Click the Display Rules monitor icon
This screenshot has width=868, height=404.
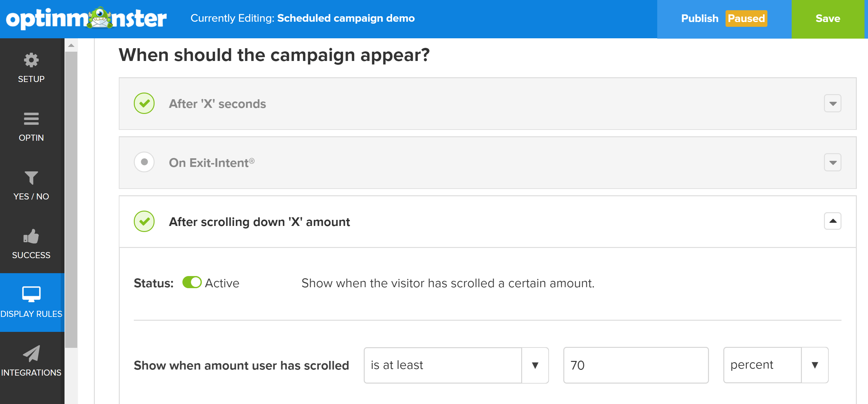(31, 294)
